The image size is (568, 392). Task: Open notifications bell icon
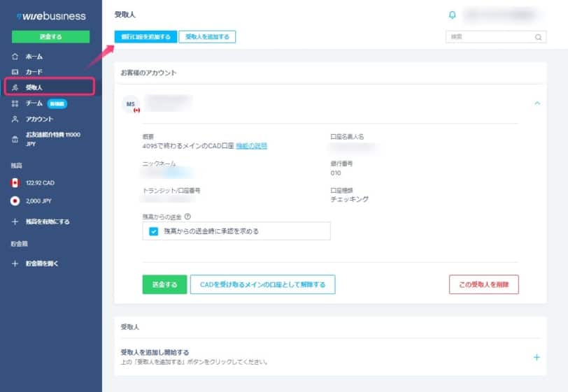tap(452, 15)
